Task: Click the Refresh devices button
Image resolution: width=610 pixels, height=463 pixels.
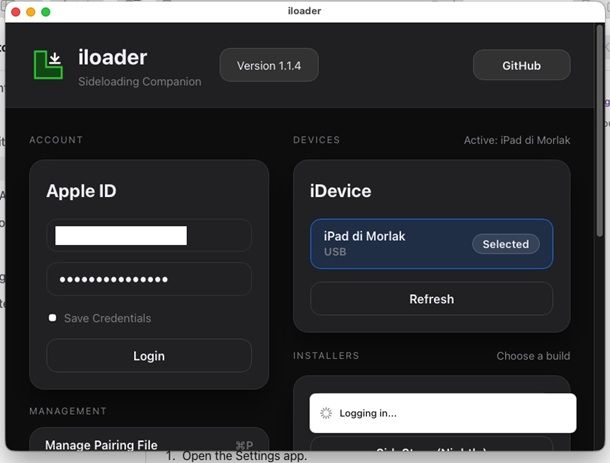Action: tap(431, 299)
